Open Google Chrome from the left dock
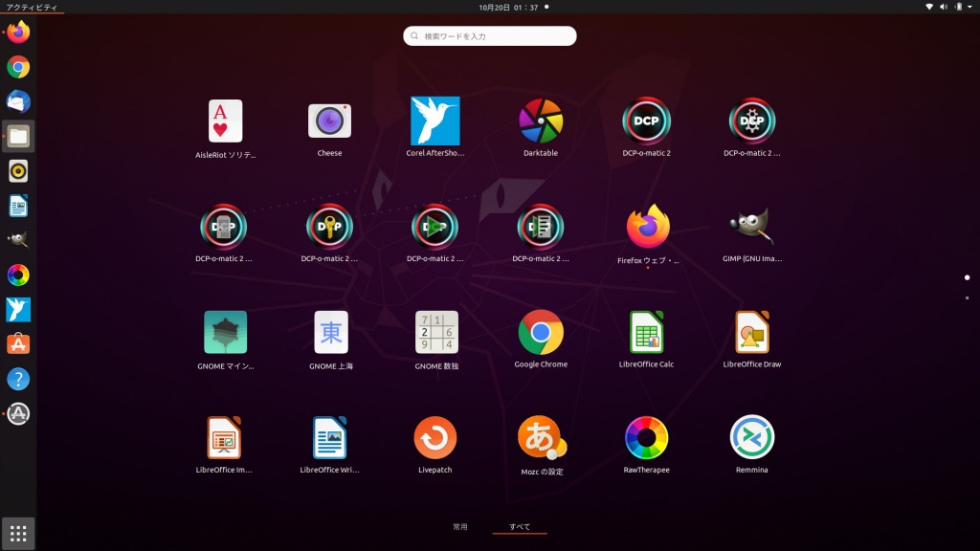The height and width of the screenshot is (551, 980). 18,67
